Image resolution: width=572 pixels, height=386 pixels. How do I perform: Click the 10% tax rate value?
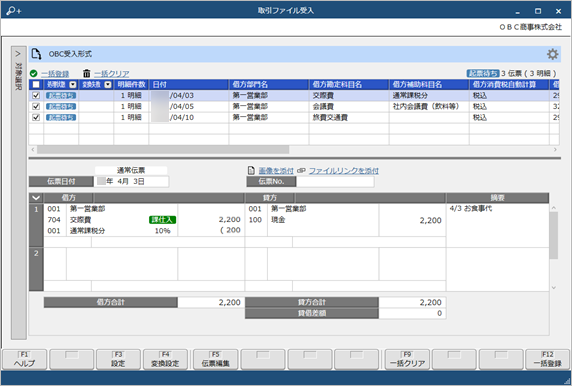(163, 231)
